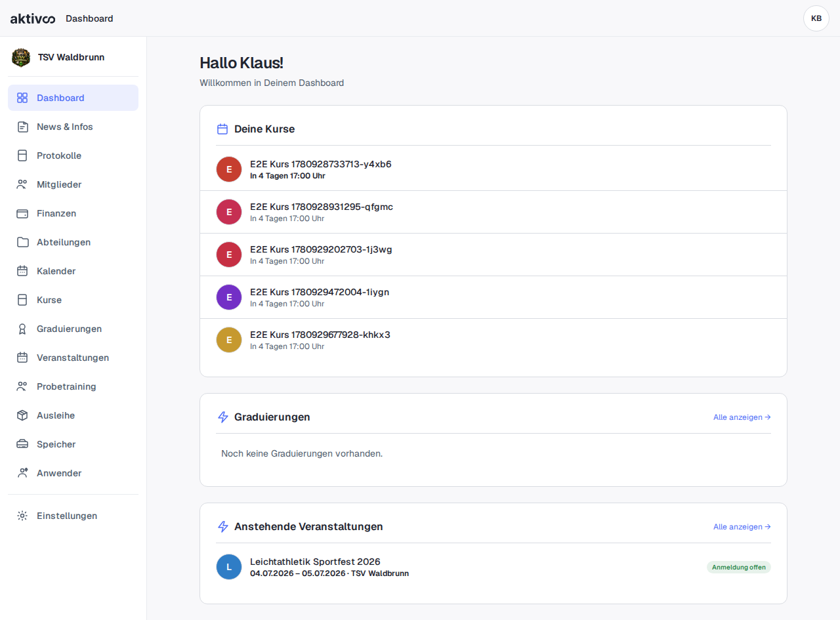
Task: Click the Hallo Klaus! heading
Action: point(241,63)
